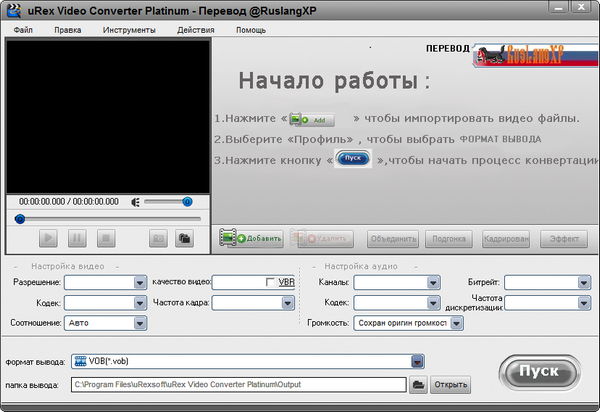Open the snapshot folder icon
600x412 pixels.
coord(184,238)
